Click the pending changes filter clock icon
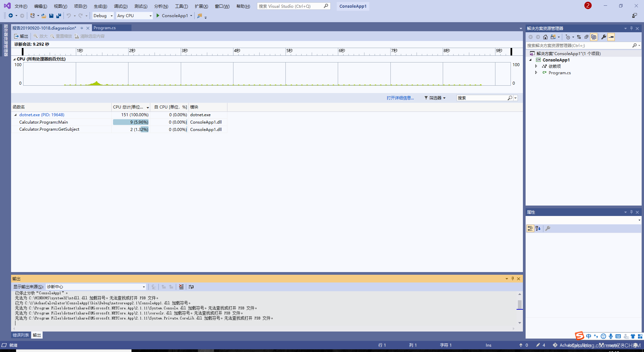Image resolution: width=644 pixels, height=352 pixels. (568, 37)
